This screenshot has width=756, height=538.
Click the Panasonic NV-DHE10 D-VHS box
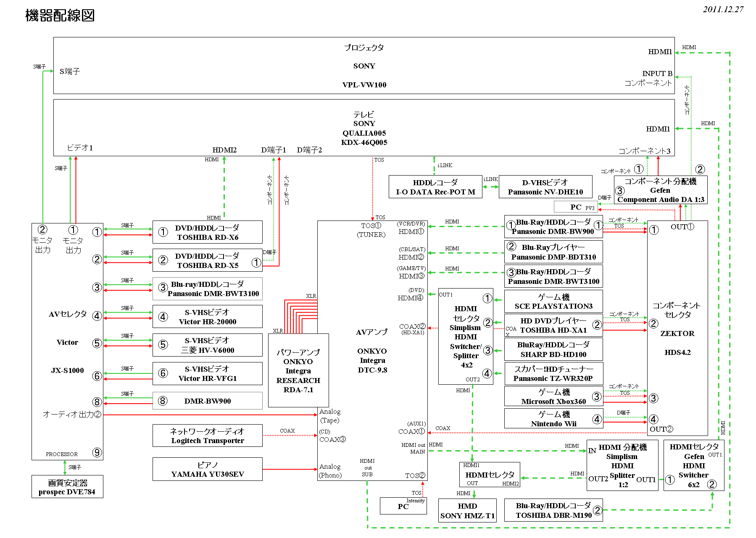click(545, 187)
